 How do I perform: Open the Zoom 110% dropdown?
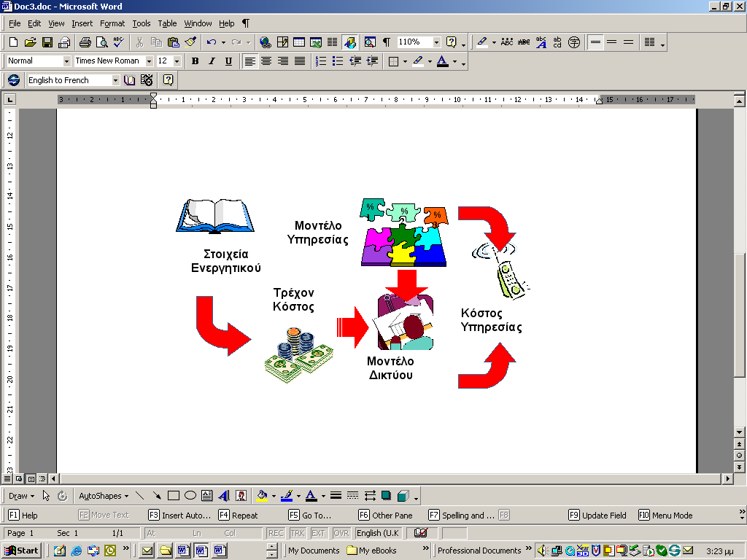(436, 42)
